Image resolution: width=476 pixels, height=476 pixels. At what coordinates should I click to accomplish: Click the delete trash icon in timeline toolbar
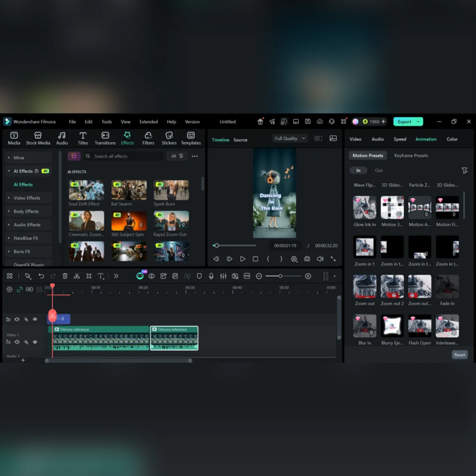(x=65, y=276)
